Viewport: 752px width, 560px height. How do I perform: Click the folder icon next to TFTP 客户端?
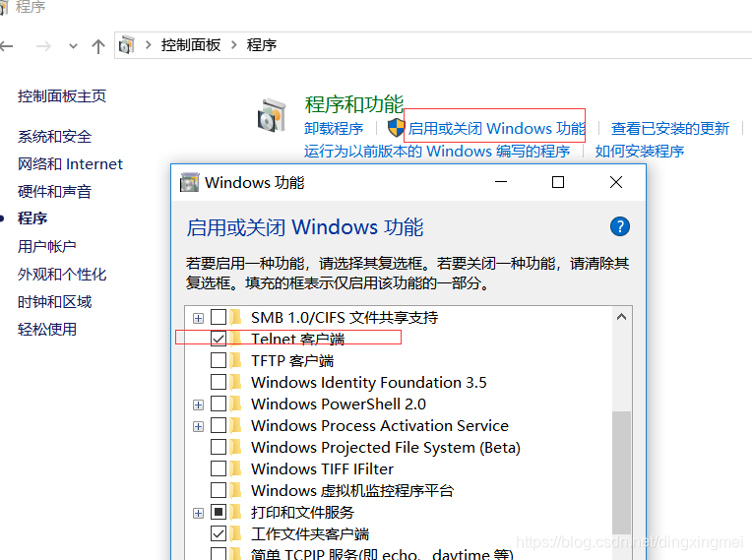point(235,360)
